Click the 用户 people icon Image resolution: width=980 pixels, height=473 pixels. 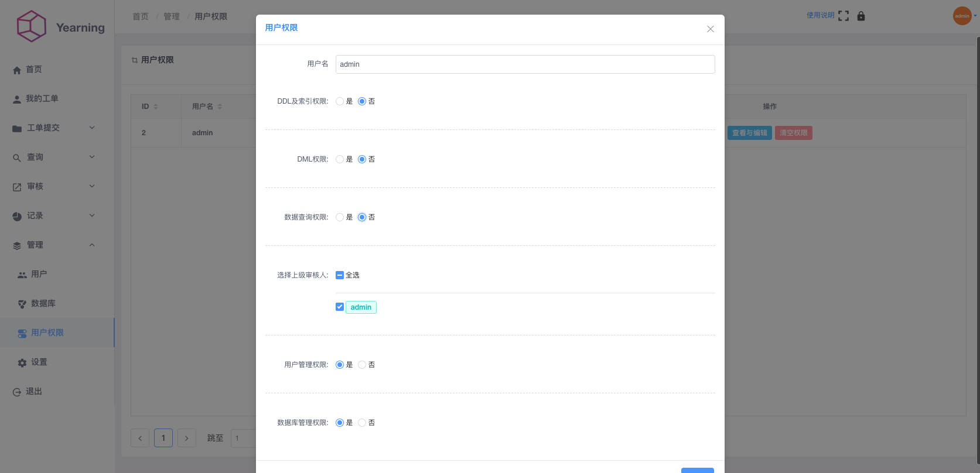coord(22,275)
